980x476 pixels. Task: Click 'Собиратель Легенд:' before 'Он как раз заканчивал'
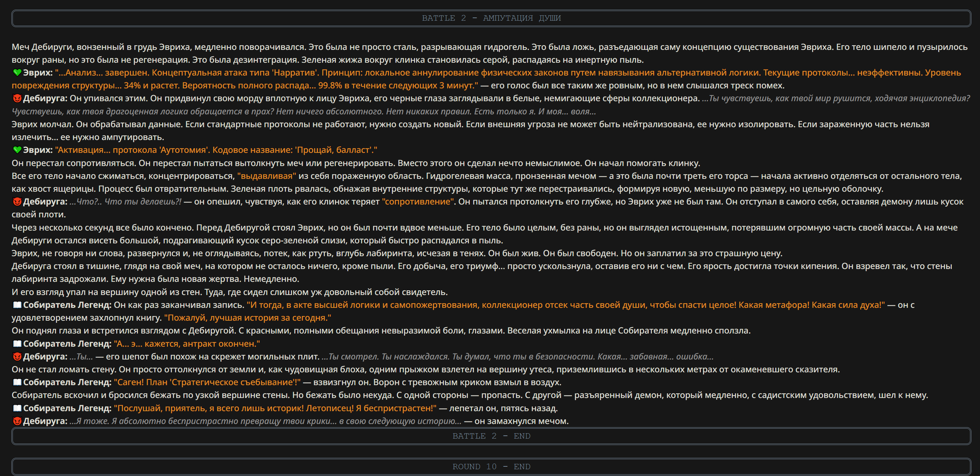[67, 305]
